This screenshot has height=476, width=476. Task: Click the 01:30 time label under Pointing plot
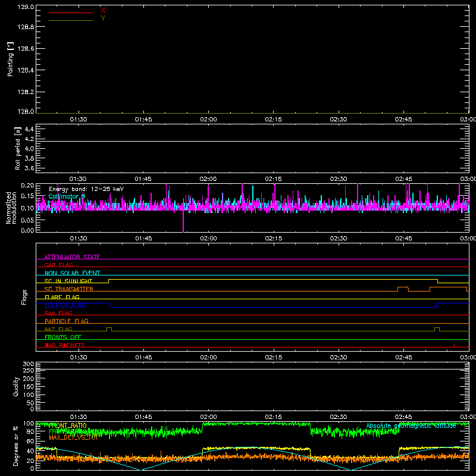[79, 120]
